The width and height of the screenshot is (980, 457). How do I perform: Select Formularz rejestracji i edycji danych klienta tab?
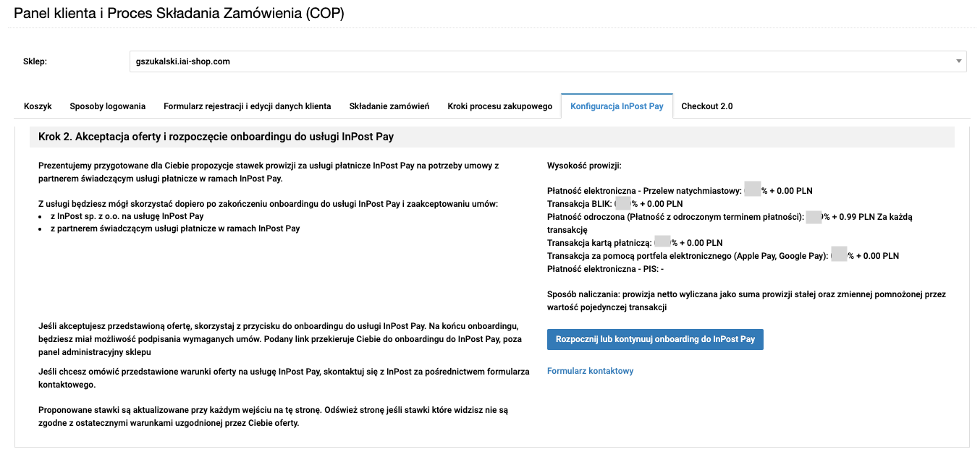[248, 106]
